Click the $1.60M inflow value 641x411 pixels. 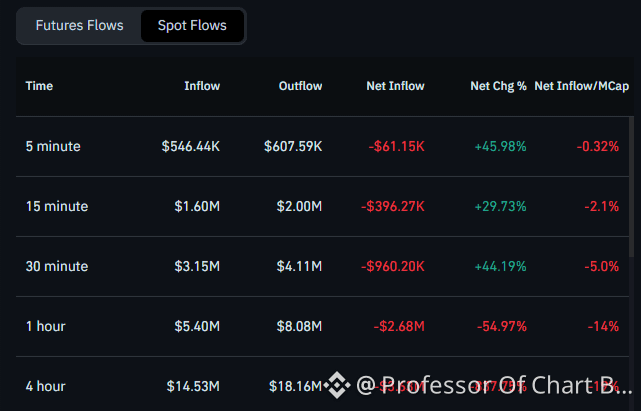click(x=197, y=207)
